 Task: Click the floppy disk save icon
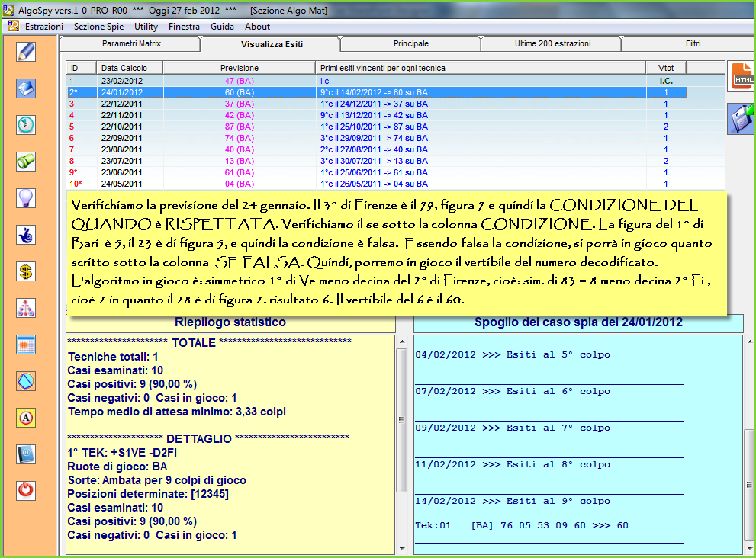point(741,119)
